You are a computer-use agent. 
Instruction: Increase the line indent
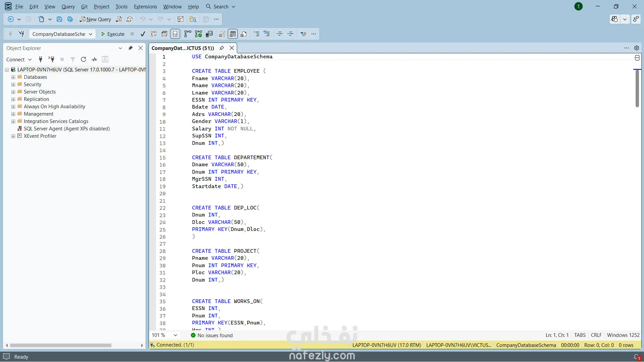290,34
